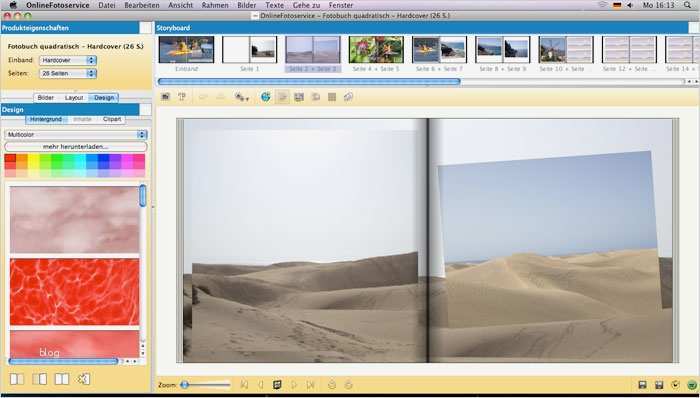Select the pink marble background thumbnail
700x398 pixels.
click(x=75, y=219)
